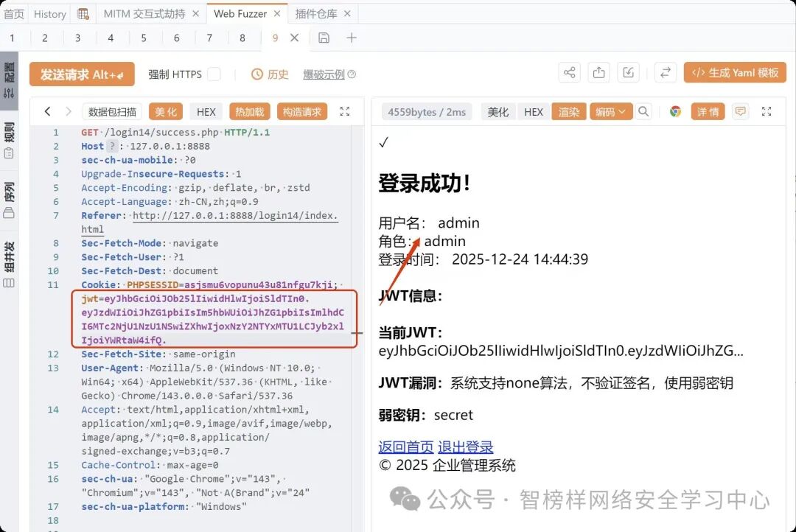Click 美化 in the request panel

pos(166,111)
